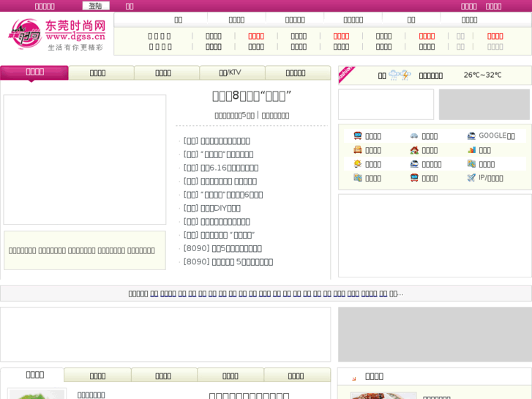Switch to the /KTV tab
The height and width of the screenshot is (399, 532).
pos(232,72)
